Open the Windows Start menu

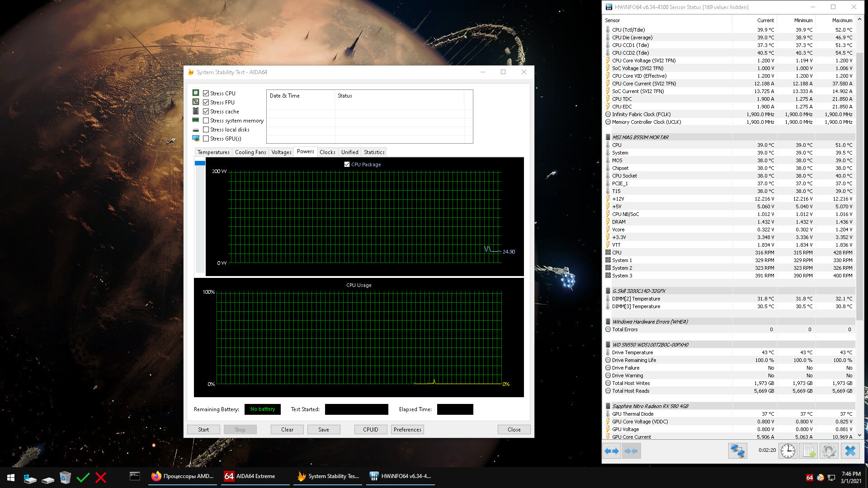[11, 478]
